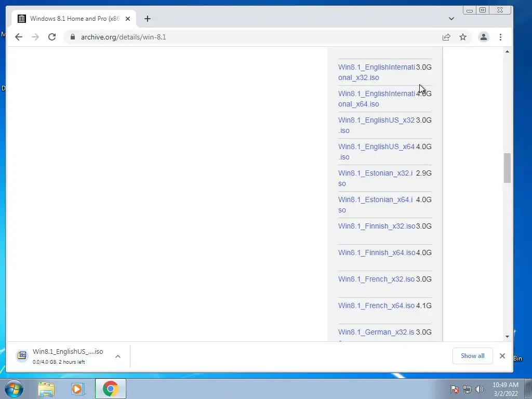This screenshot has width=532, height=399.
Task: Download Win8.1_Estonian_x64.iso
Action: click(x=375, y=205)
